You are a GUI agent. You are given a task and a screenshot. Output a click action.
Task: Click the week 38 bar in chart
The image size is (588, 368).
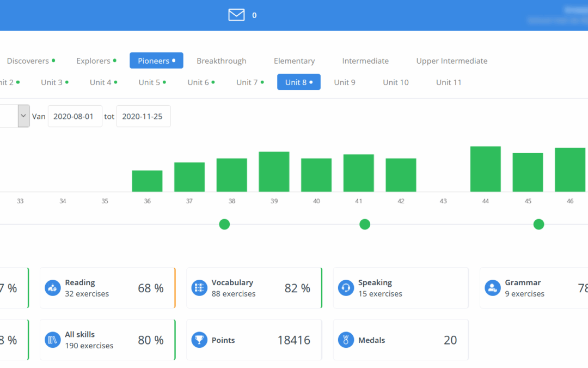click(232, 175)
